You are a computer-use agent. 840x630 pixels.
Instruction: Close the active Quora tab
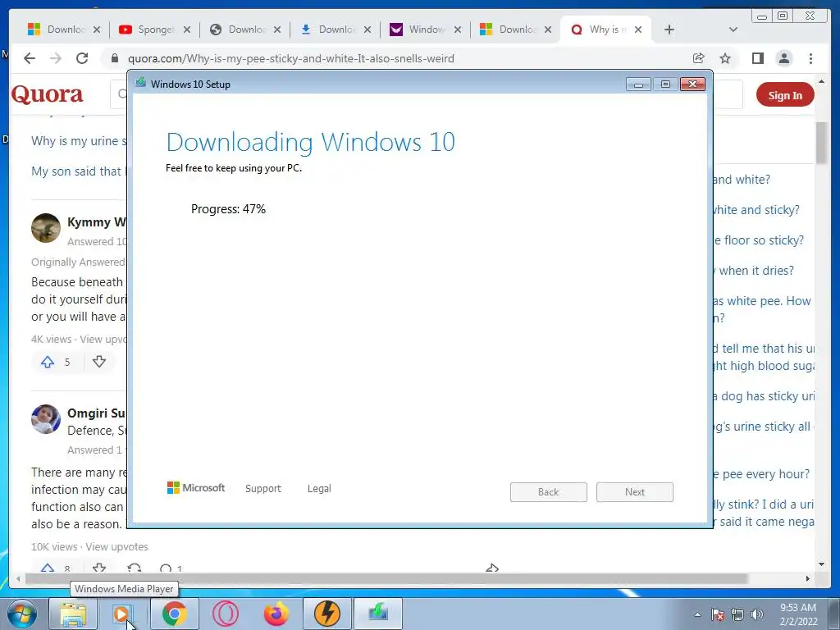pos(638,30)
